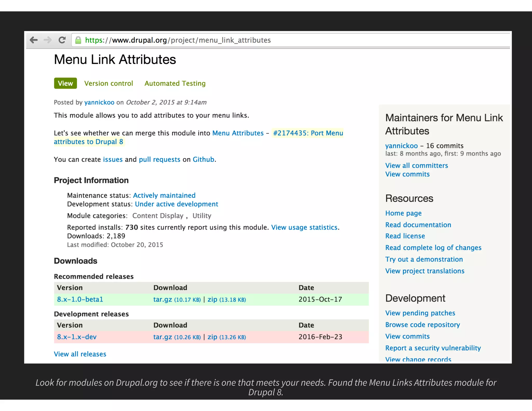Open the Version control tab

pyautogui.click(x=109, y=83)
